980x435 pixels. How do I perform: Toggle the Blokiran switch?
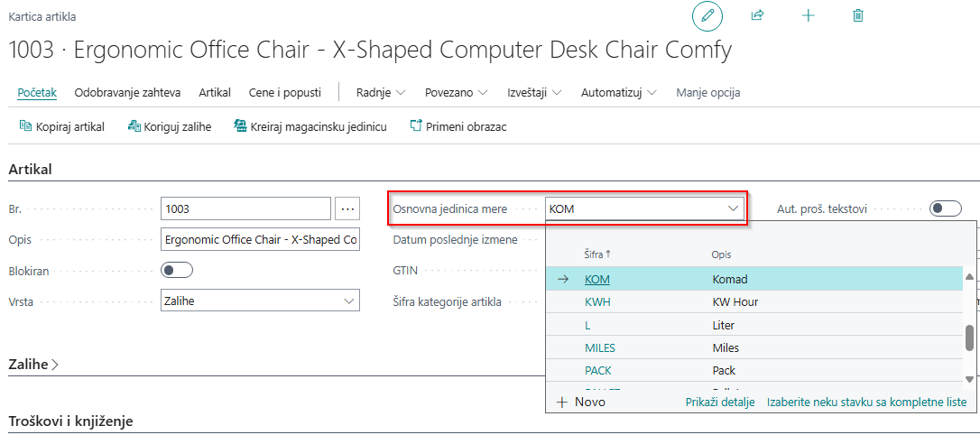tap(176, 270)
